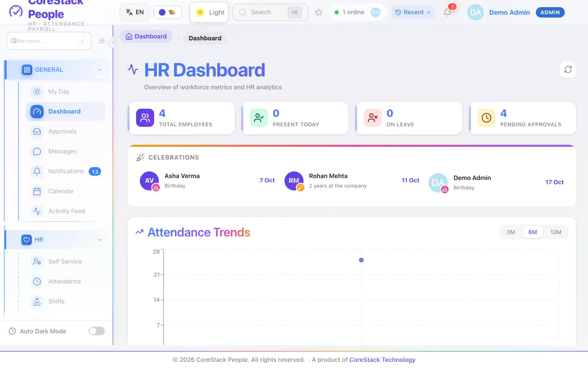Go to My Day menu item
The height and width of the screenshot is (368, 588).
point(66,92)
